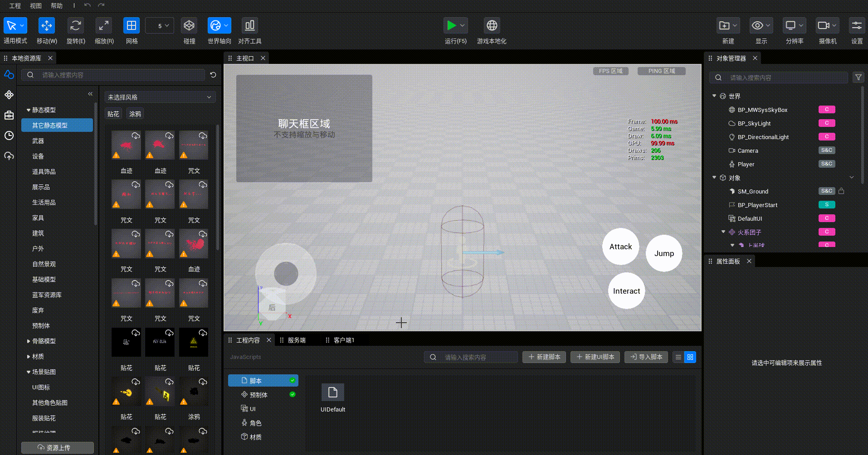Screen dimensions: 868x455
Task: Activate the Rotate (E) tool
Action: pyautogui.click(x=76, y=26)
